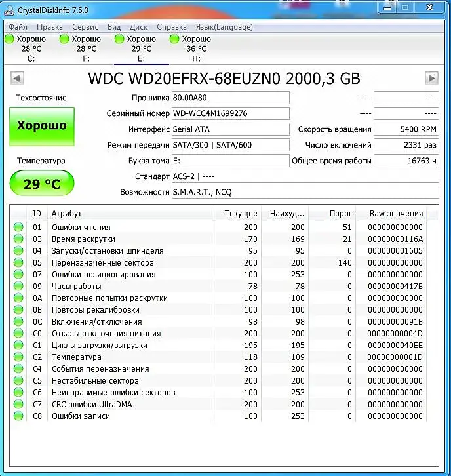Click status dot for Время раскрутки

click(18, 239)
